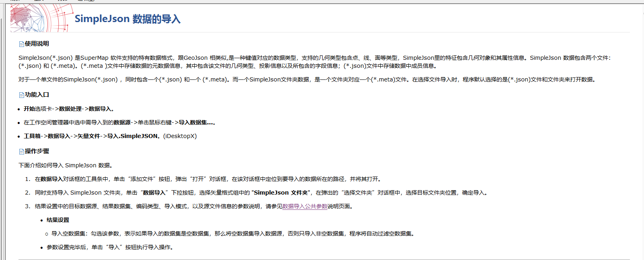Click the bullet starting 参数设置完毕后
This screenshot has width=644, height=260.
pyautogui.click(x=110, y=248)
